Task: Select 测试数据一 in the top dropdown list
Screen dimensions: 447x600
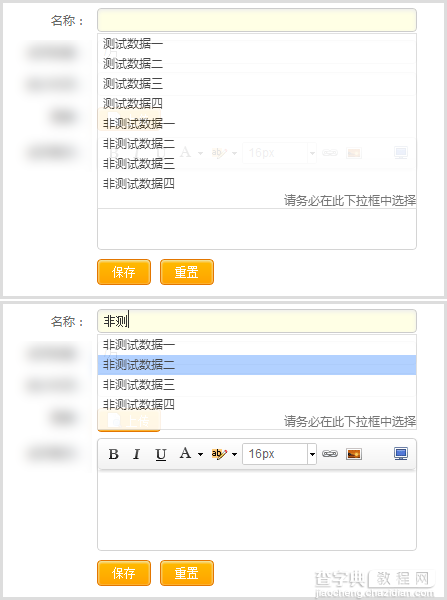Action: click(257, 44)
